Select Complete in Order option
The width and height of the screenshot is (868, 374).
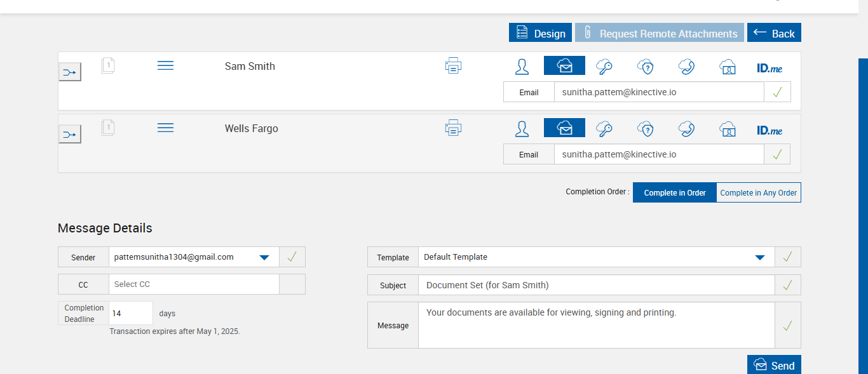(674, 193)
